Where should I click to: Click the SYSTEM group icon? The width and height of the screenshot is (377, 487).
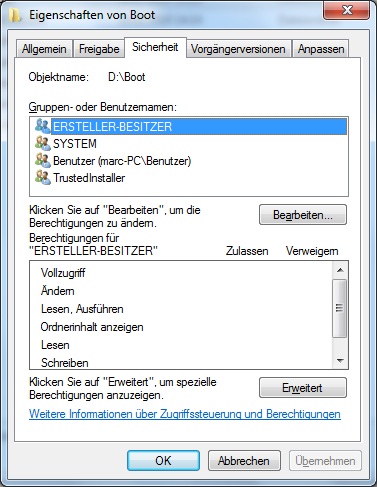(x=43, y=144)
